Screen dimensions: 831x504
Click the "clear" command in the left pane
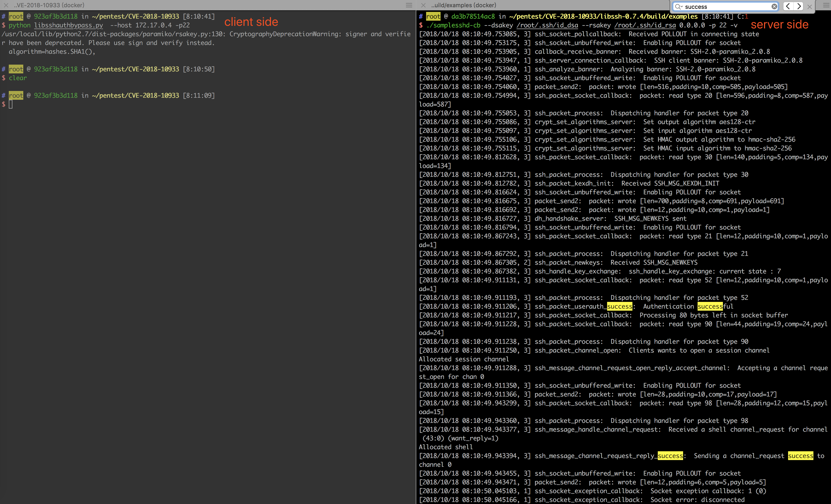18,78
